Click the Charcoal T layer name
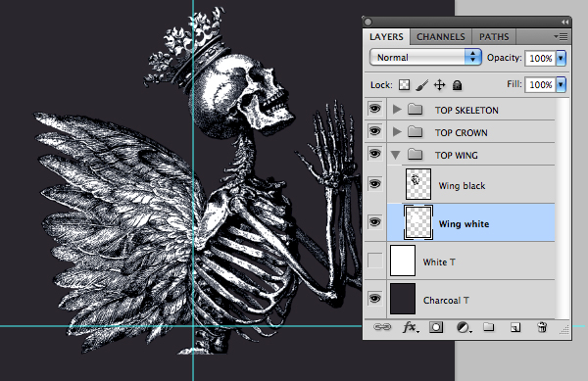 click(x=446, y=301)
